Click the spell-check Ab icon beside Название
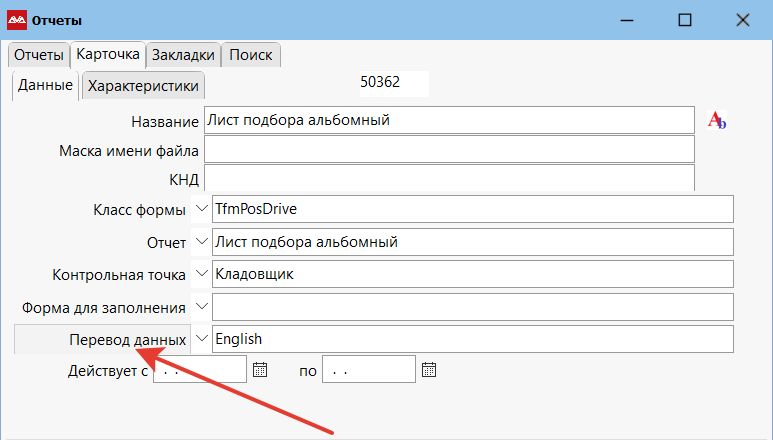This screenshot has width=773, height=440. pos(717,120)
